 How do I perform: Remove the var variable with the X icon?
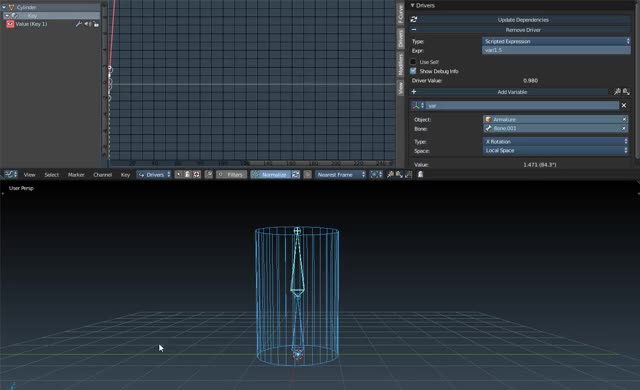(624, 105)
